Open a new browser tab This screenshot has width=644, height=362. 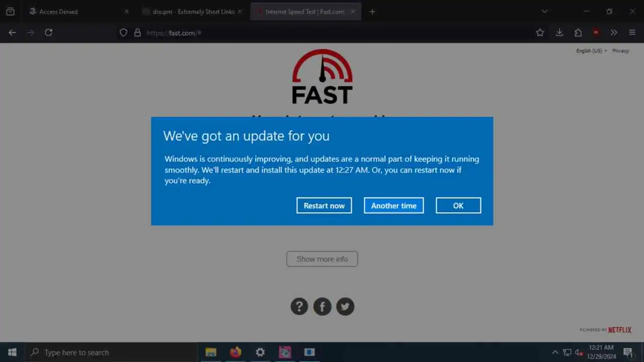(372, 12)
